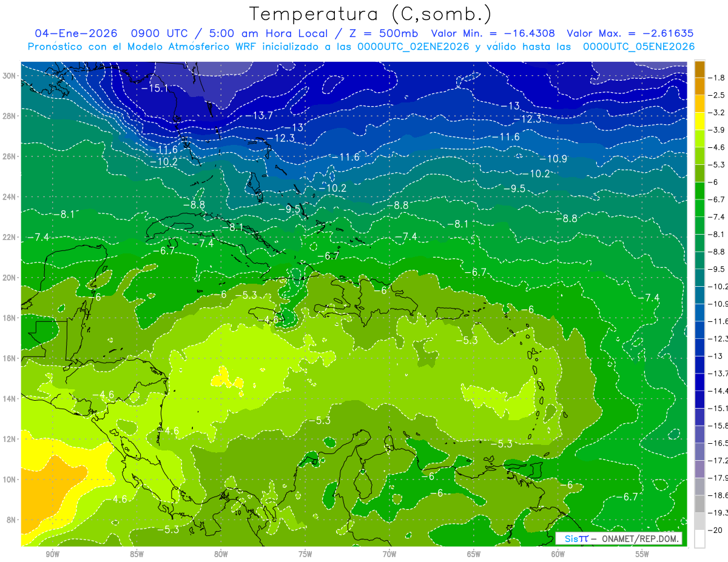Click the '30N' latitude axis label
Image resolution: width=728 pixels, height=562 pixels.
[10, 76]
